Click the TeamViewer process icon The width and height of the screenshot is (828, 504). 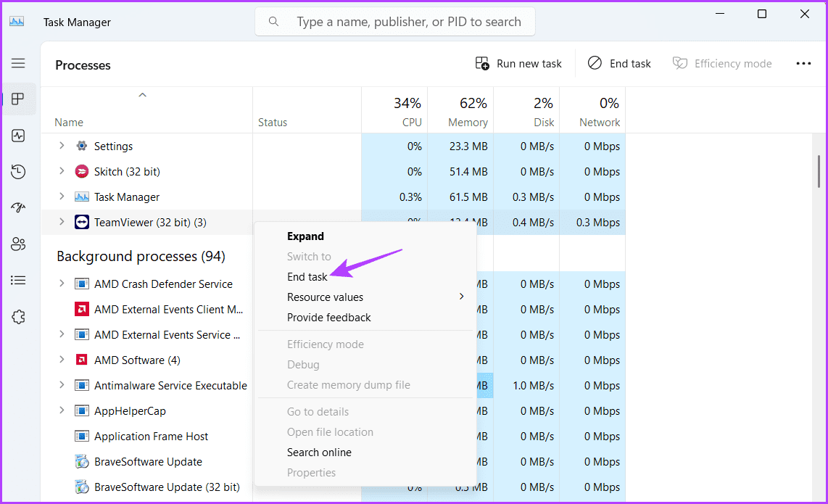click(x=82, y=223)
